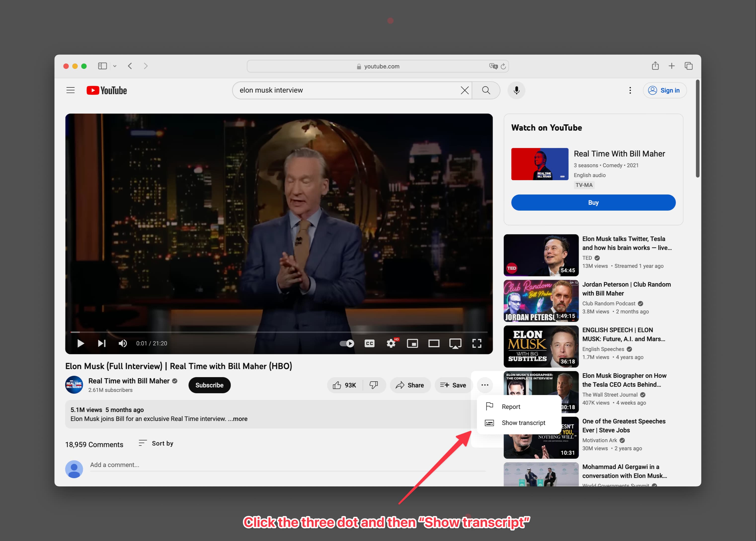Toggle the autoplay switch

(347, 344)
